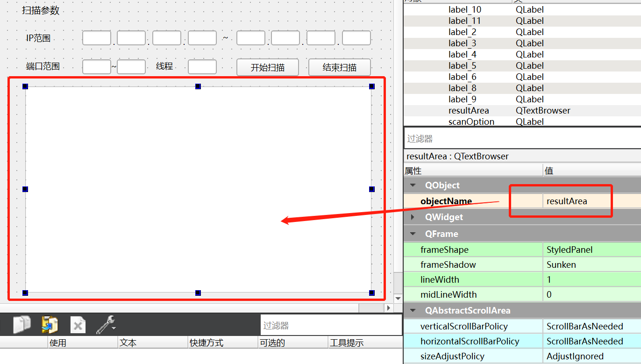Click the fourth octet field of start IP
This screenshot has height=364, width=641.
pos(202,38)
